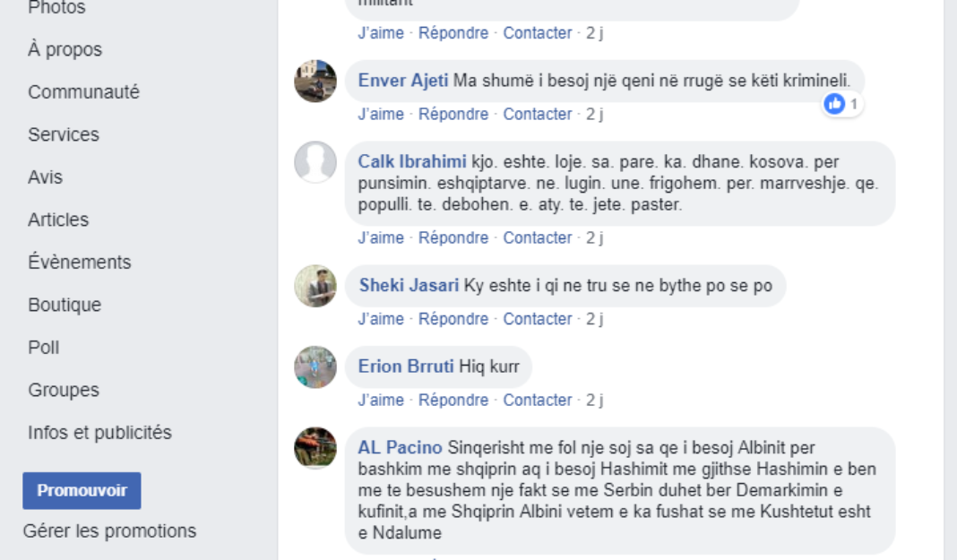
Task: Open Sheki Jasari's profile picture
Action: 315,286
